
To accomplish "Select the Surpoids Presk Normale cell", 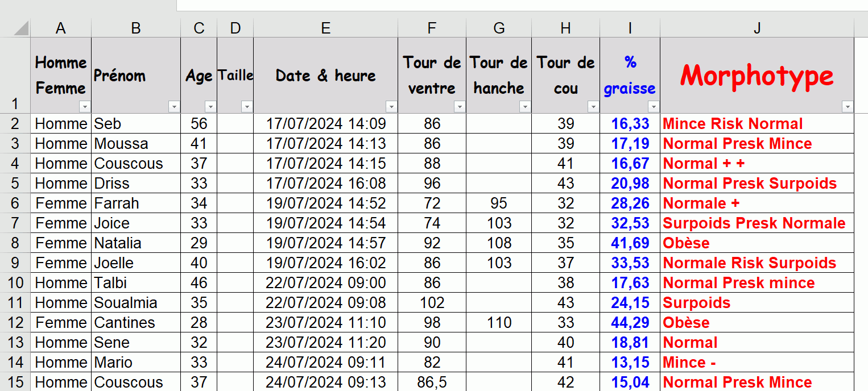I will tap(757, 223).
